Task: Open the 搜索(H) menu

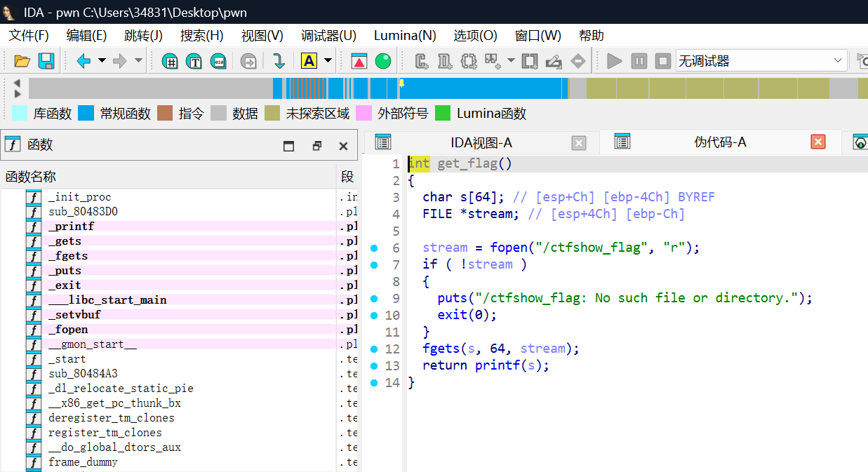Action: click(x=202, y=35)
